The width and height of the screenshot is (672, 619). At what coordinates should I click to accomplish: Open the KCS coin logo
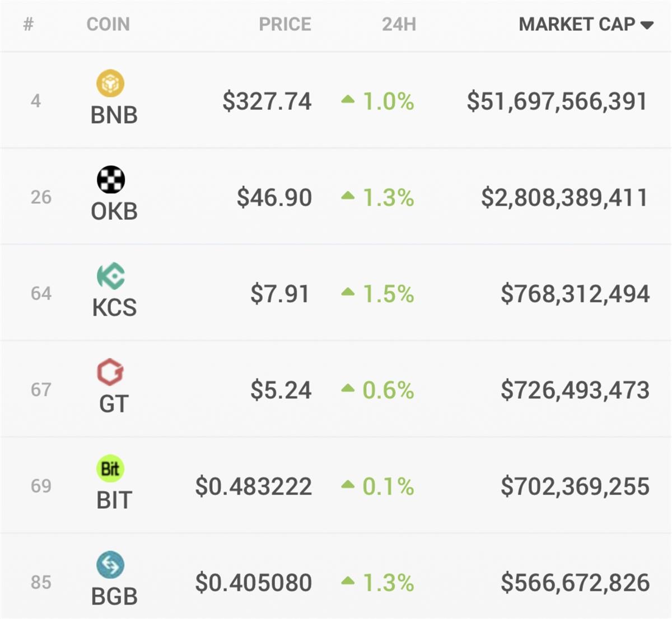[111, 276]
